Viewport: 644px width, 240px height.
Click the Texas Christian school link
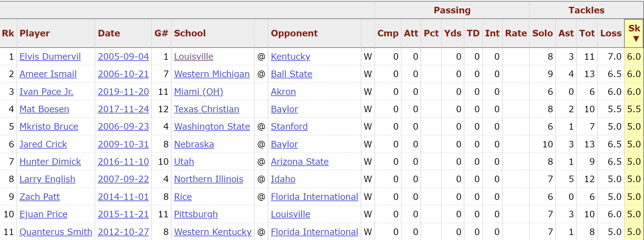[x=206, y=109]
